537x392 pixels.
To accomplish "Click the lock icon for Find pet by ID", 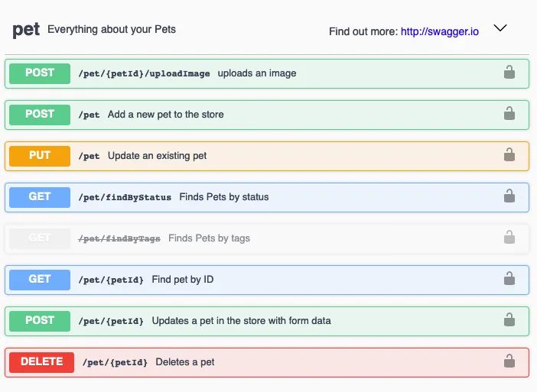I will click(509, 279).
